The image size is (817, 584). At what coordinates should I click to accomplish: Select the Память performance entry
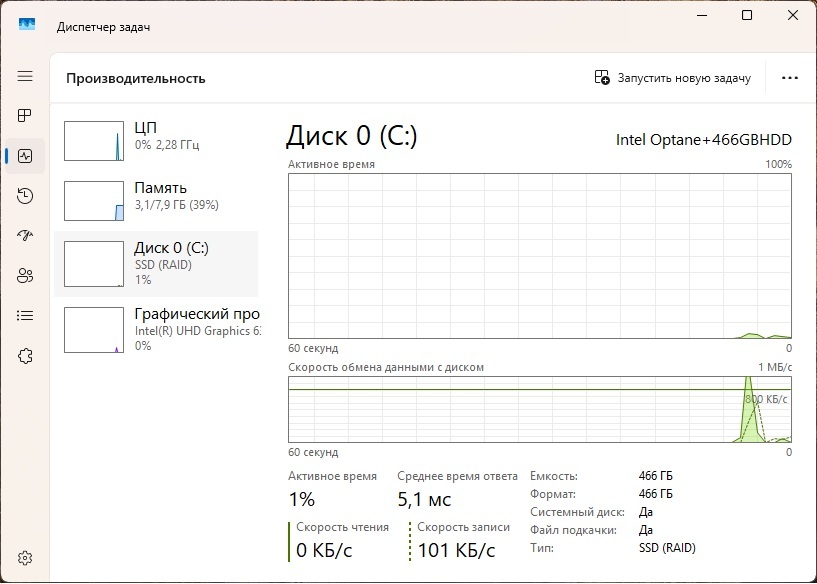pyautogui.click(x=158, y=197)
